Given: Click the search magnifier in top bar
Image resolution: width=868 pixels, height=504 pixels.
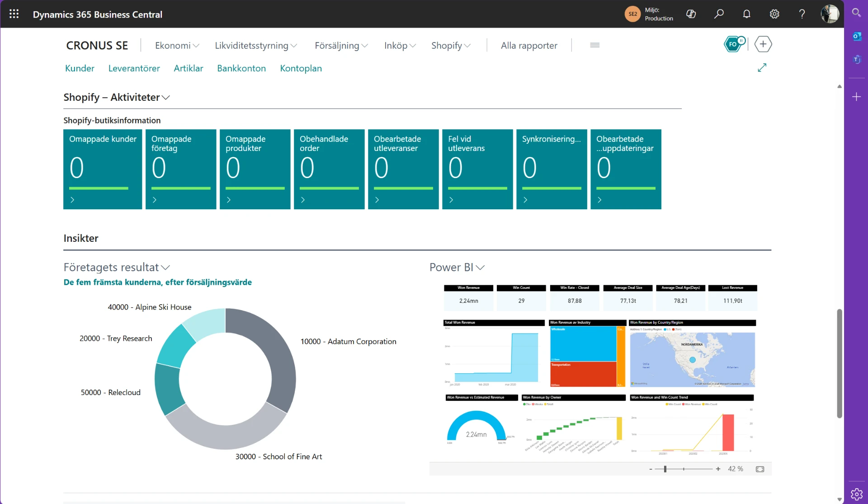Looking at the screenshot, I should click(x=719, y=14).
